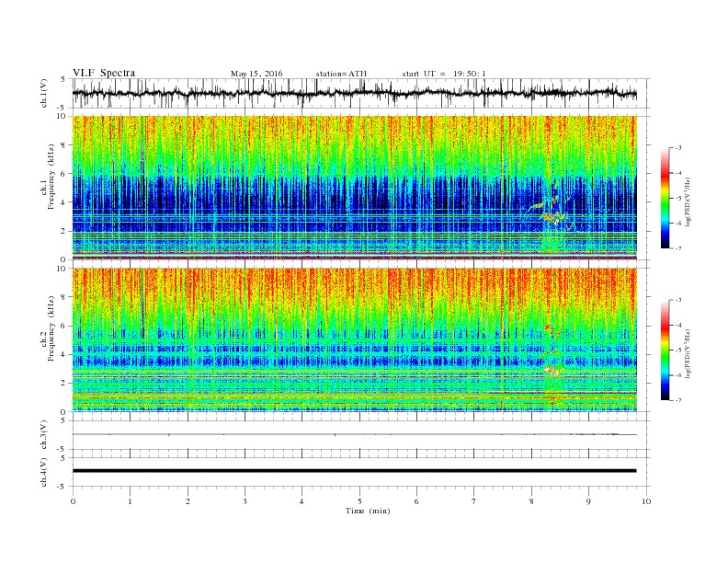This screenshot has width=728, height=563.
Task: Click time axis tick label '5'
Action: 359,501
